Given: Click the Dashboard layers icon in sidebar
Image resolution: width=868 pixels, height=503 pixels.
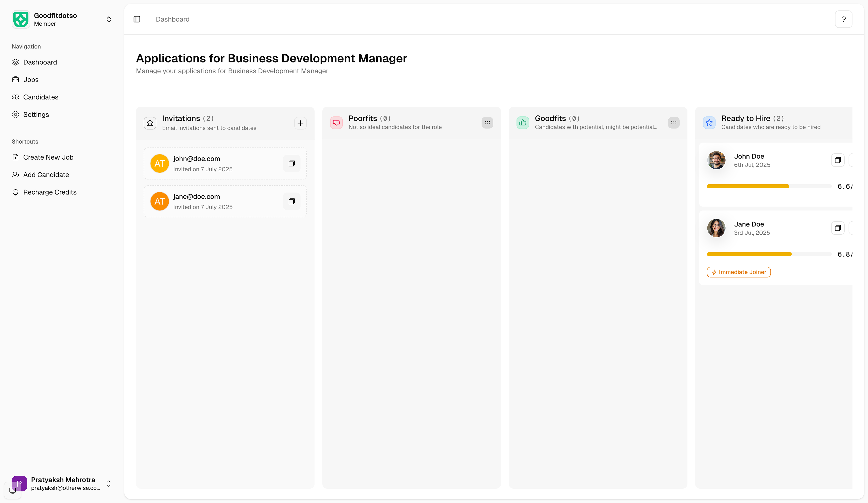Looking at the screenshot, I should [x=16, y=62].
